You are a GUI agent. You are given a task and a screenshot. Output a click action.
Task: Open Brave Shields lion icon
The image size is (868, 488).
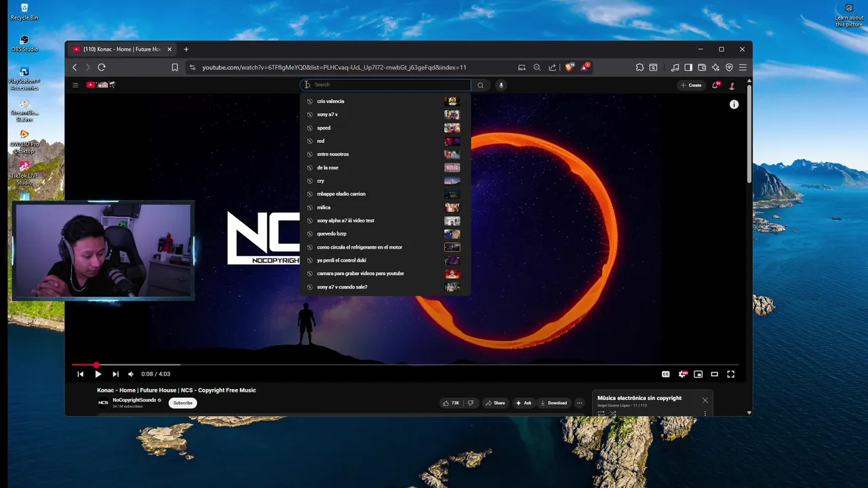tap(569, 67)
